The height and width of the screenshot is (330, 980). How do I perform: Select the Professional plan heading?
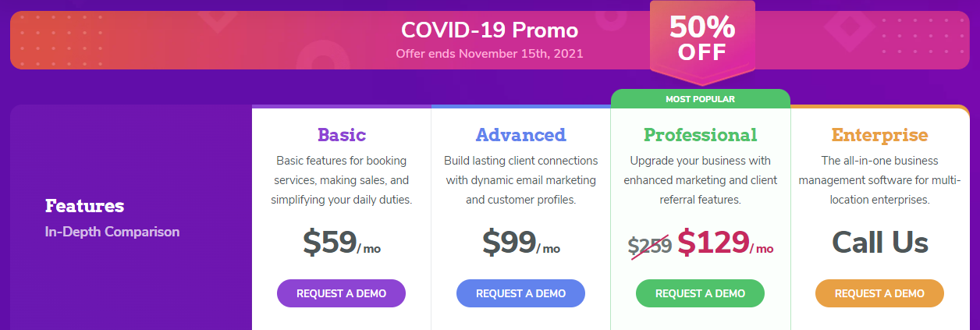700,135
